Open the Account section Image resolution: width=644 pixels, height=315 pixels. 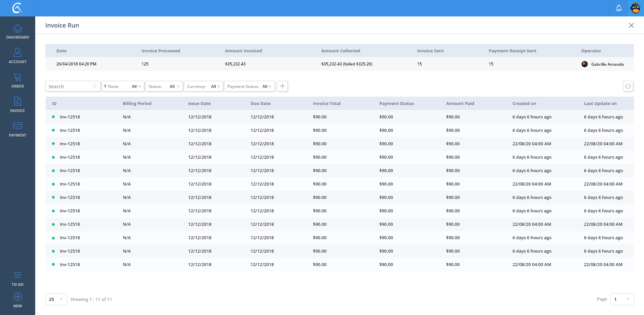[x=17, y=56]
